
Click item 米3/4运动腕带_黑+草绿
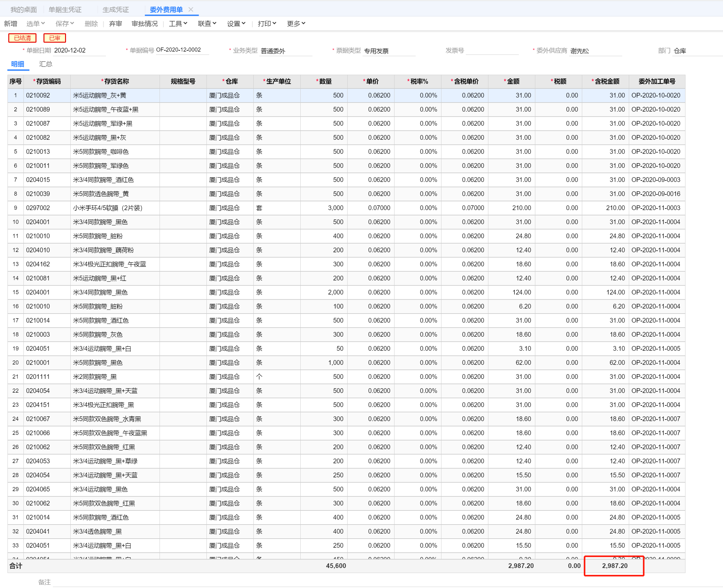(105, 461)
